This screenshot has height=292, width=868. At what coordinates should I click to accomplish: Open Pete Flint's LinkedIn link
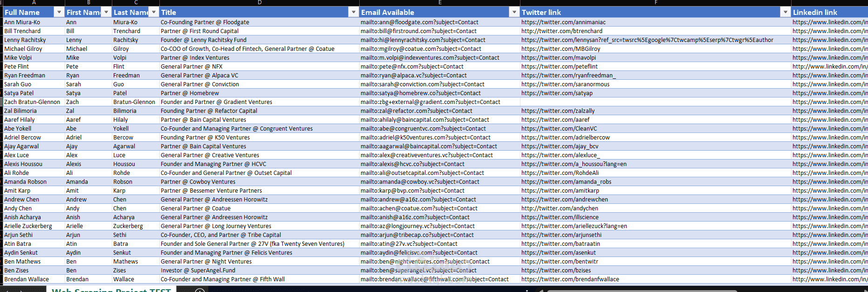coord(830,66)
